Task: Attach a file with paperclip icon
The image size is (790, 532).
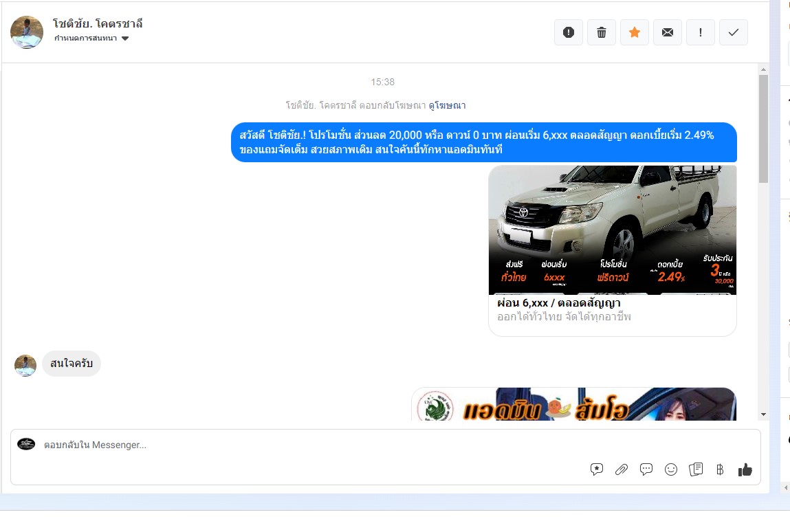Action: point(622,469)
